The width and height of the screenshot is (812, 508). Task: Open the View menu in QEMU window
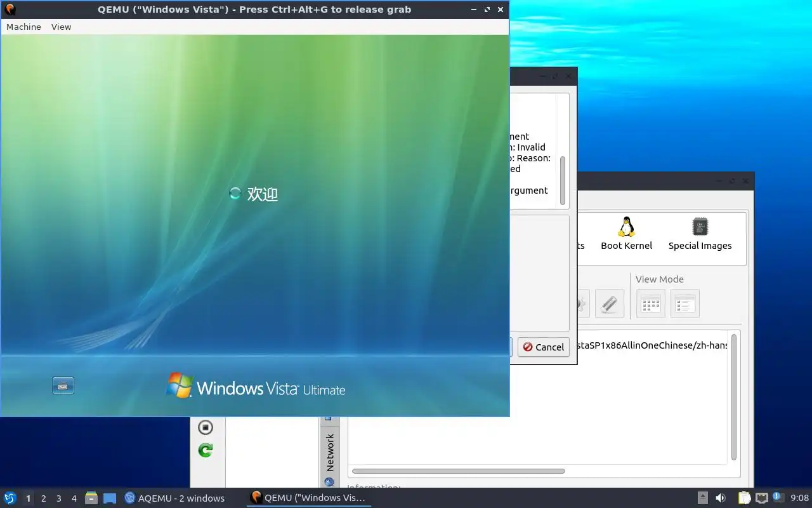pos(61,27)
